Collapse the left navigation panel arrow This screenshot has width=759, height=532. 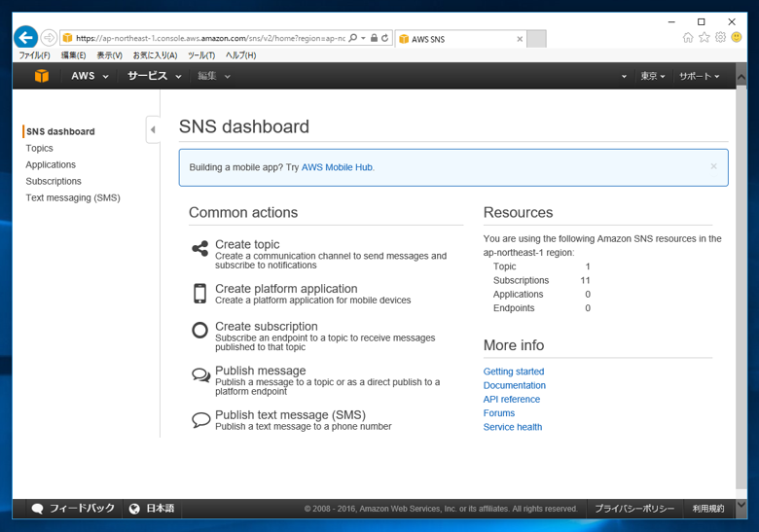point(153,129)
